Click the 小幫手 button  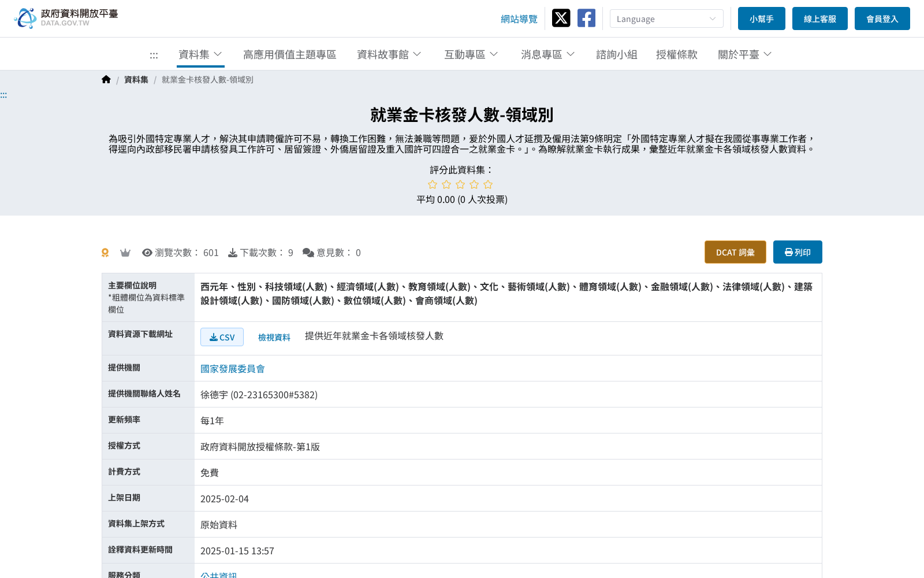click(762, 18)
